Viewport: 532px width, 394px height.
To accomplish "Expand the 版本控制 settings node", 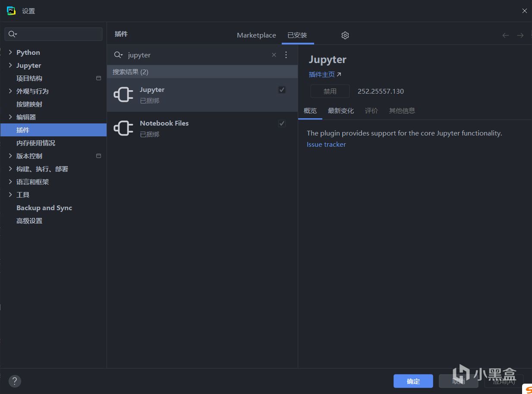I will 10,156.
